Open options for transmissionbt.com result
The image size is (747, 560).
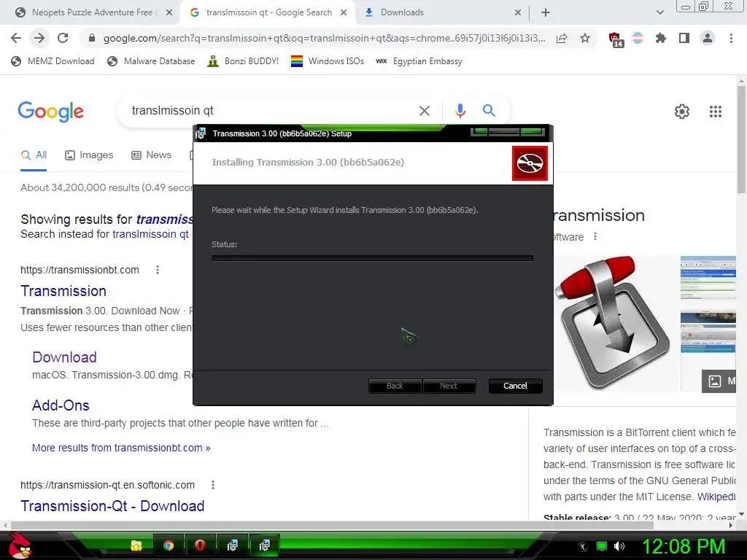coord(158,270)
